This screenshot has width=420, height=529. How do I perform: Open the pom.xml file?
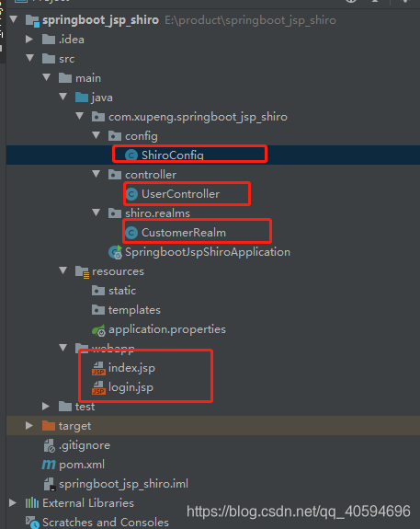click(82, 465)
